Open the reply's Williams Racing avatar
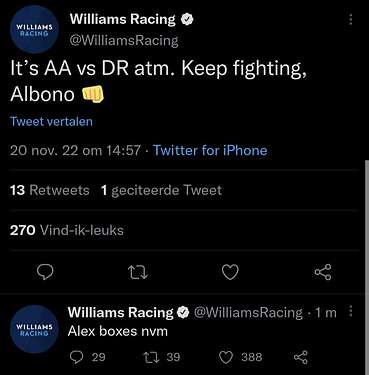This screenshot has height=375, width=369. (34, 329)
